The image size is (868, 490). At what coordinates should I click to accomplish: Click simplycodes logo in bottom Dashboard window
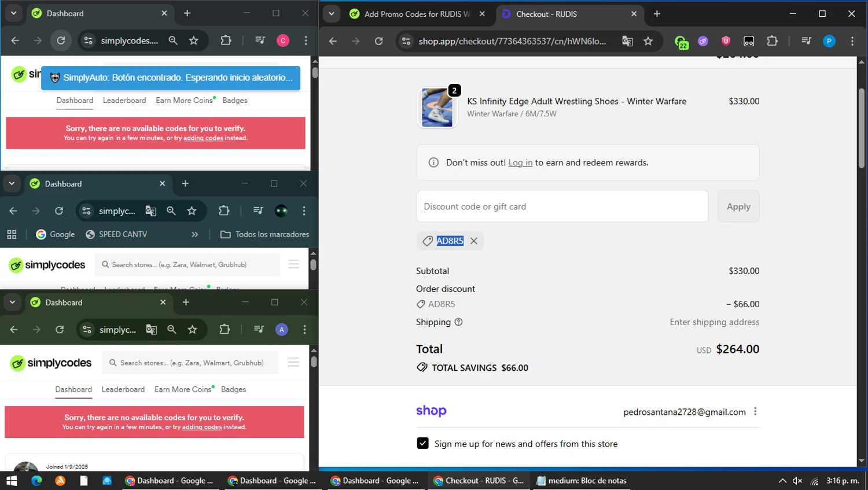coord(51,363)
